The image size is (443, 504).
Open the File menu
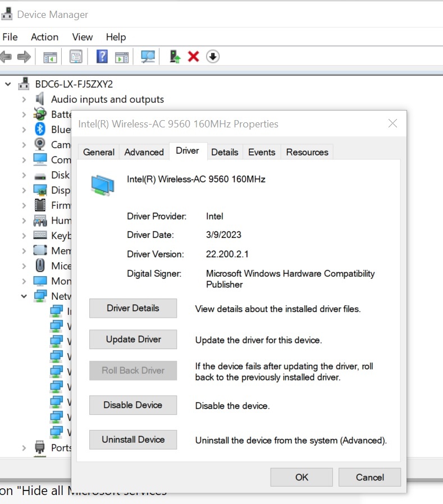coord(10,37)
